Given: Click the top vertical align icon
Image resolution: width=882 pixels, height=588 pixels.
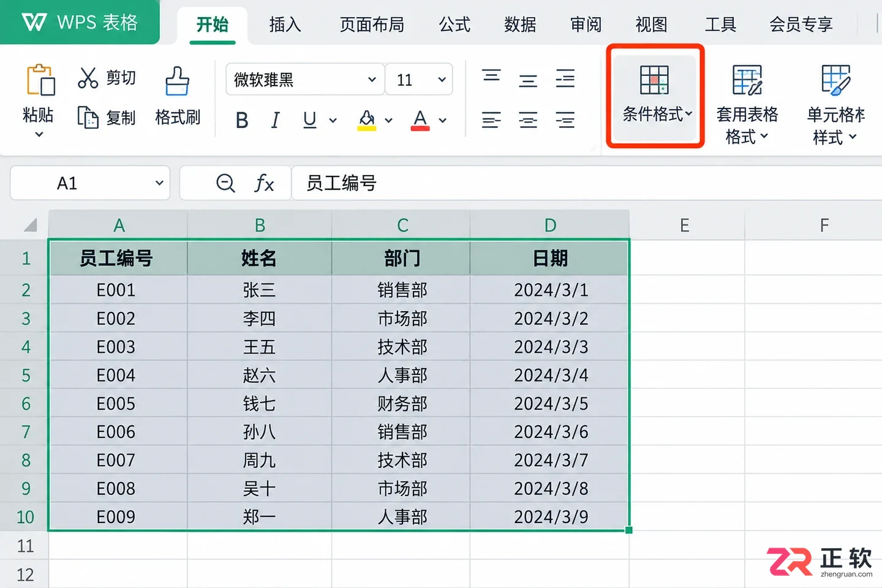Looking at the screenshot, I should pyautogui.click(x=491, y=77).
